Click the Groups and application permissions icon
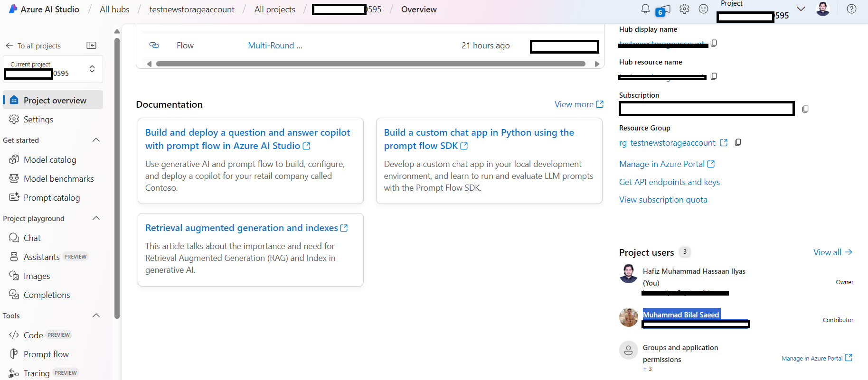Screen dimensions: 868x380 (x=629, y=350)
